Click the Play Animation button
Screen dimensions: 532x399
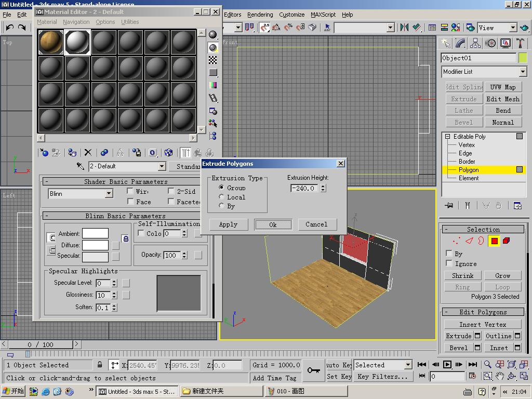447,365
